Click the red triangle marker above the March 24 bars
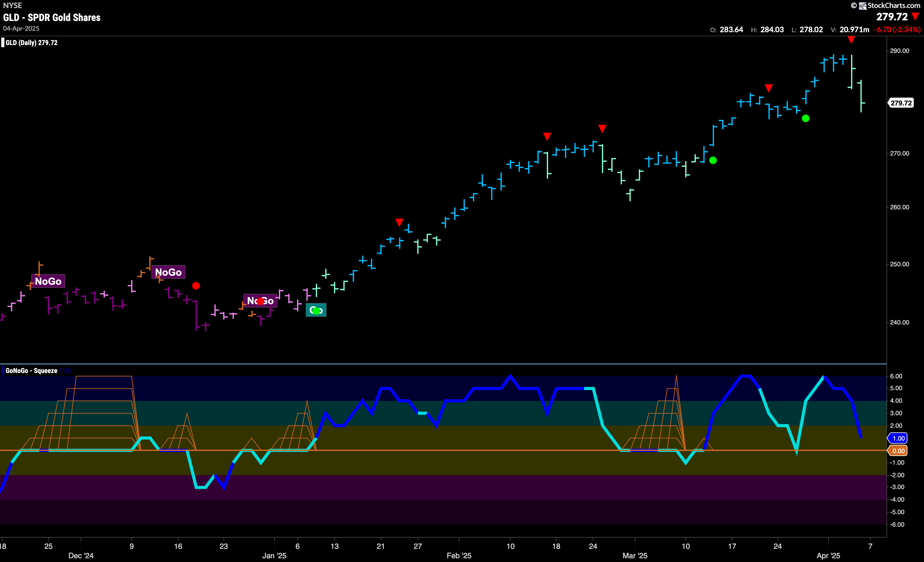Viewport: 924px width, 562px height. tap(769, 88)
